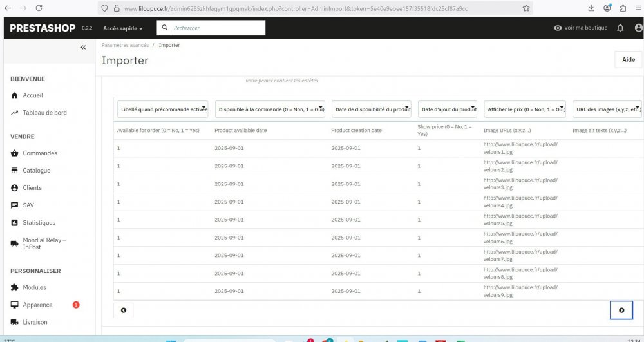Click the Importer page heading
This screenshot has height=342, width=644.
[125, 61]
